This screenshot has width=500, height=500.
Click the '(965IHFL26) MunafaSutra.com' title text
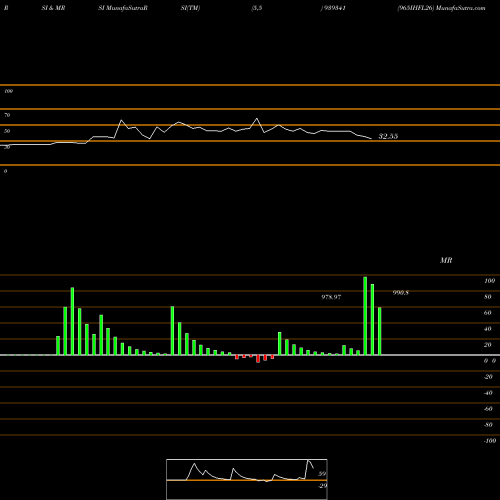(x=441, y=8)
